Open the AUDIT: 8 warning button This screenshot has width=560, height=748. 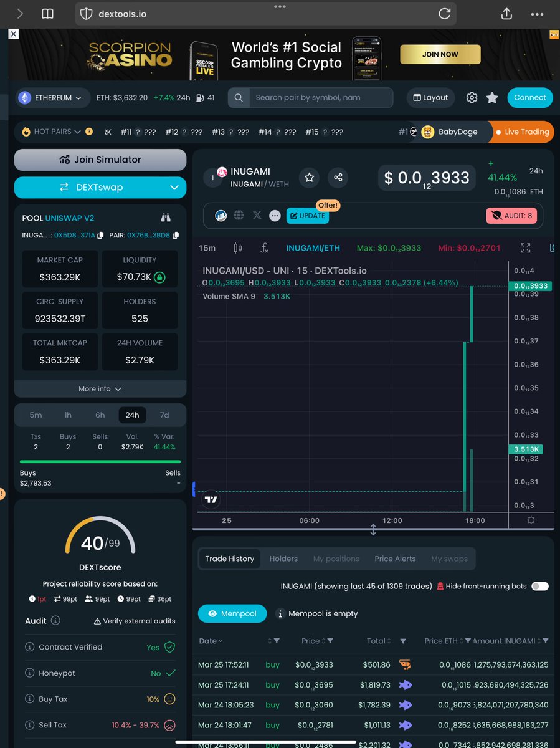pyautogui.click(x=513, y=216)
